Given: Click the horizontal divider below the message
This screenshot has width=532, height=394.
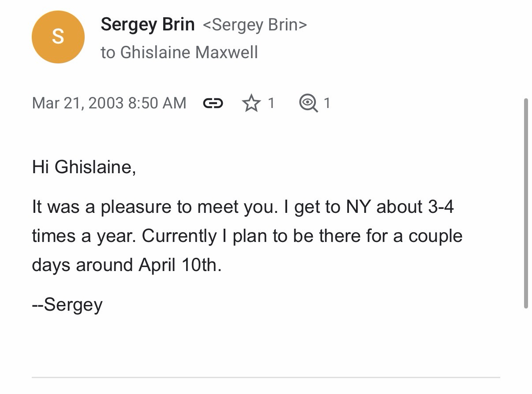Looking at the screenshot, I should (266, 377).
